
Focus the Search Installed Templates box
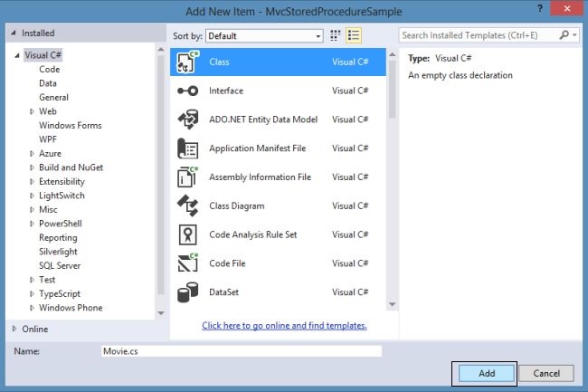pyautogui.click(x=479, y=35)
